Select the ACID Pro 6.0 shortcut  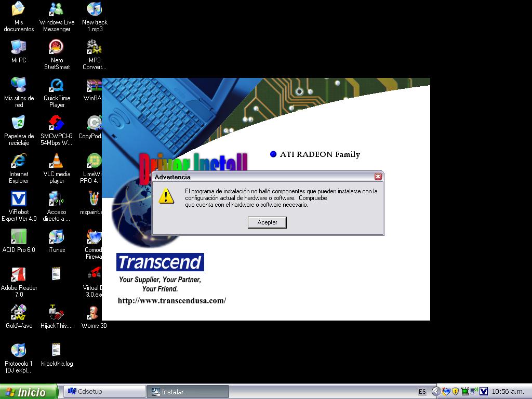pyautogui.click(x=19, y=242)
